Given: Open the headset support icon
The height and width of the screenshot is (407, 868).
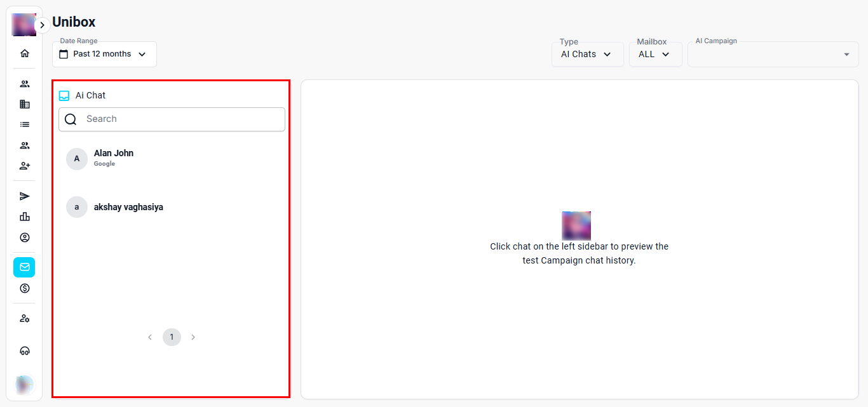Looking at the screenshot, I should point(25,351).
